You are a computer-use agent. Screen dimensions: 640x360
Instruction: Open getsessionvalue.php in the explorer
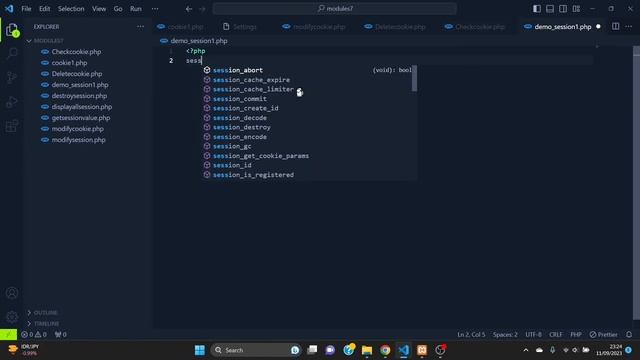(x=81, y=118)
